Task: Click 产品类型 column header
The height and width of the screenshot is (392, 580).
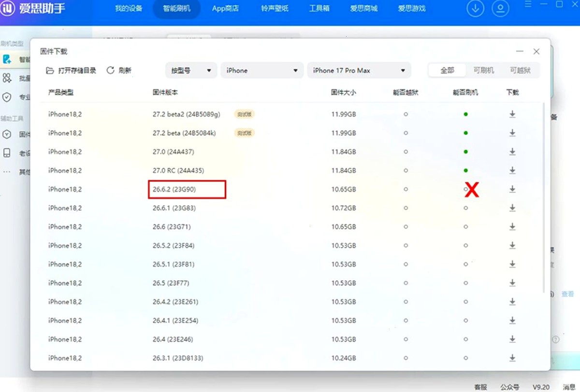Action: 61,92
